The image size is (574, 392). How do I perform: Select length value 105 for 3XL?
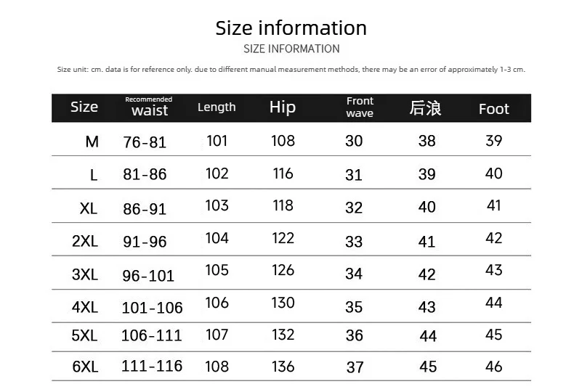coord(217,270)
